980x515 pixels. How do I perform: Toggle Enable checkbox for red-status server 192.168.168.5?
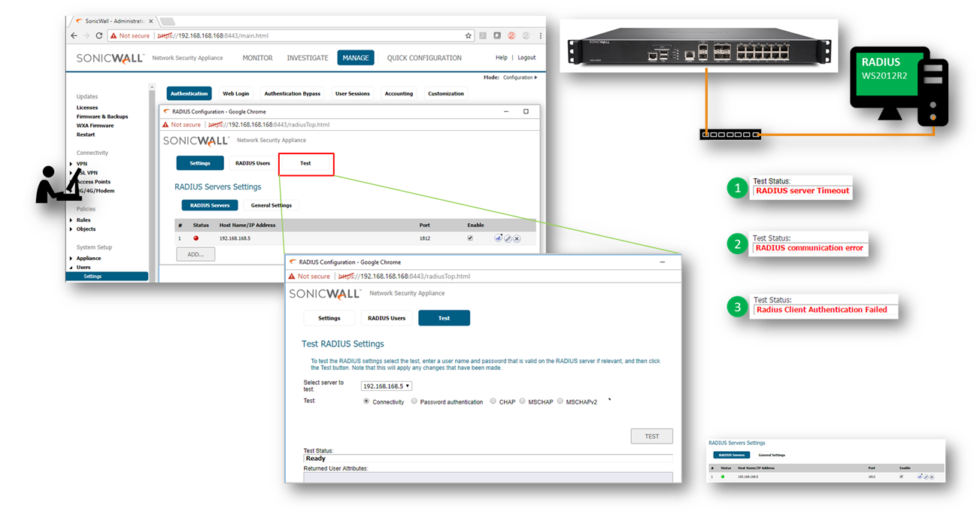(470, 238)
